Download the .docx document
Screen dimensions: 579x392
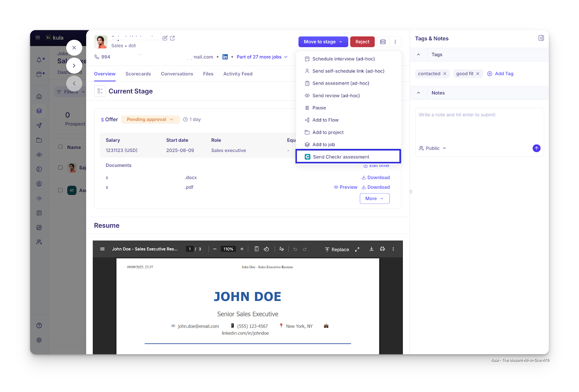(x=376, y=178)
